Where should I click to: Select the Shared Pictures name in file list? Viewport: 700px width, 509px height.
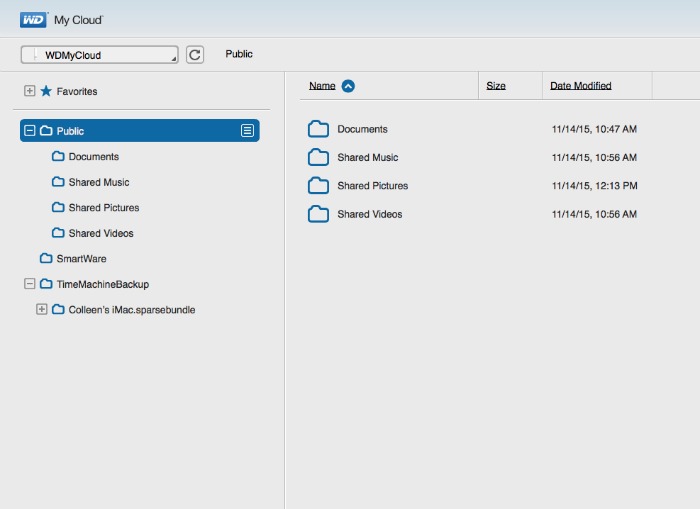[373, 186]
